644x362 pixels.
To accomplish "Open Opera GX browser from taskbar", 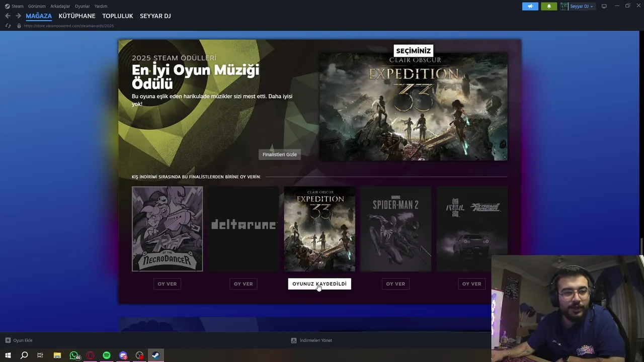I will [x=91, y=355].
